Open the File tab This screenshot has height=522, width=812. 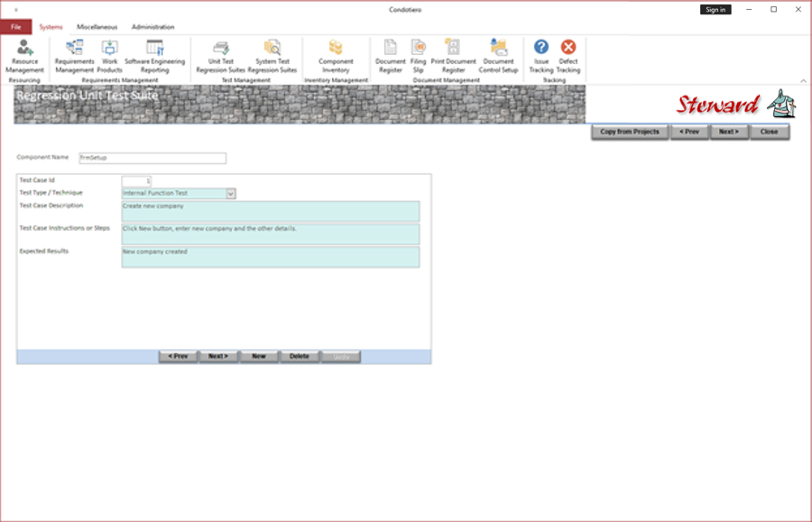(x=16, y=27)
